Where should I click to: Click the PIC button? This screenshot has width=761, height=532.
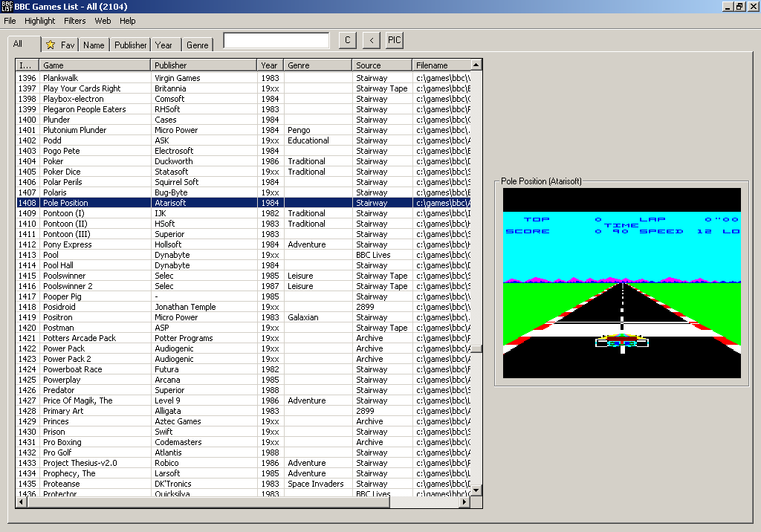(x=394, y=40)
